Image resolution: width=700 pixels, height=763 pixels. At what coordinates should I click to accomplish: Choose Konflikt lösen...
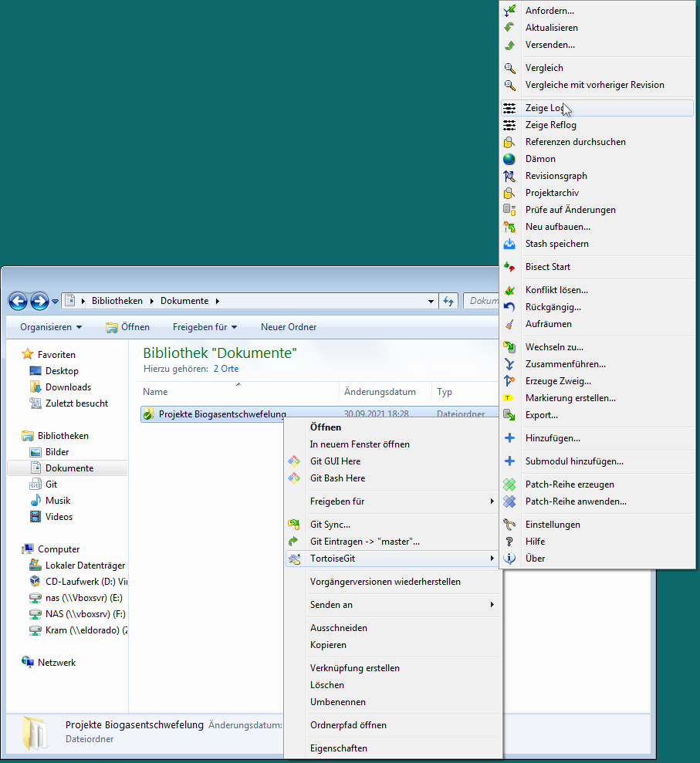598,290
